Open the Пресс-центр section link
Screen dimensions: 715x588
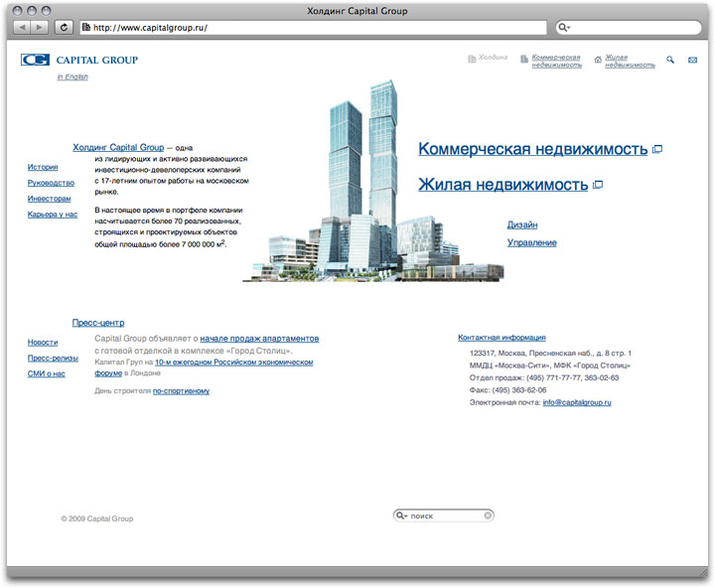[x=97, y=323]
